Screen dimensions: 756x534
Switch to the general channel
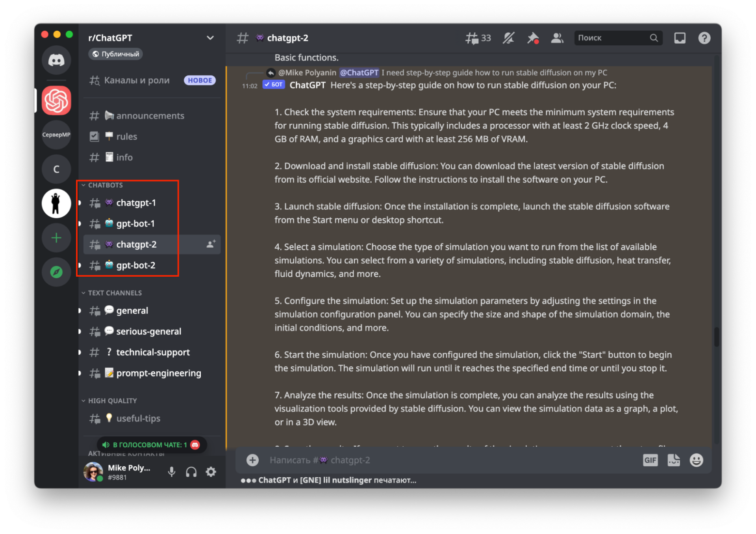pos(132,310)
